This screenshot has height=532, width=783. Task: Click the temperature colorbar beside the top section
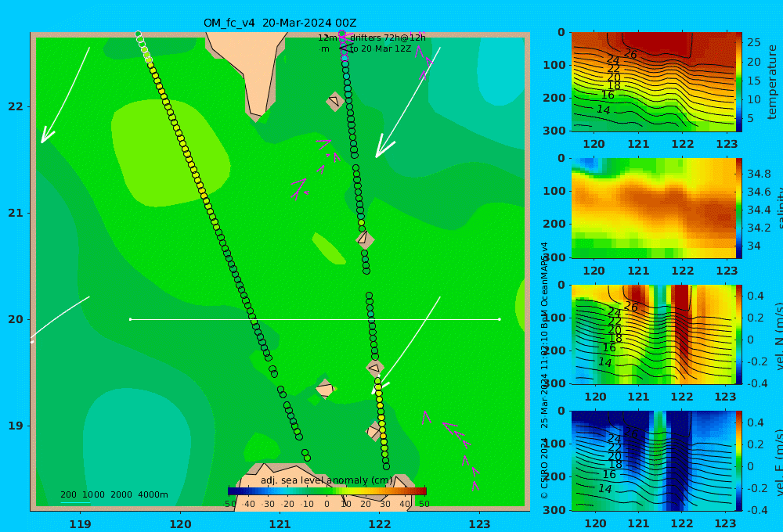click(x=738, y=82)
